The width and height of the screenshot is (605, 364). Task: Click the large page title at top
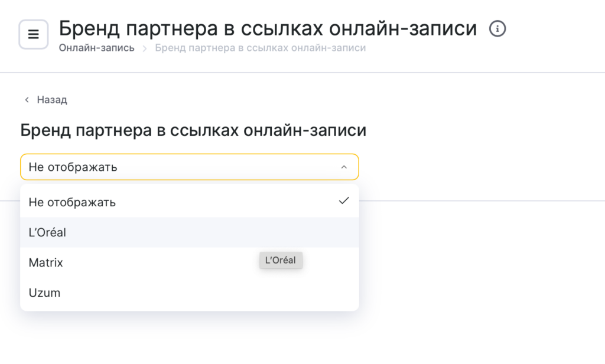(268, 28)
